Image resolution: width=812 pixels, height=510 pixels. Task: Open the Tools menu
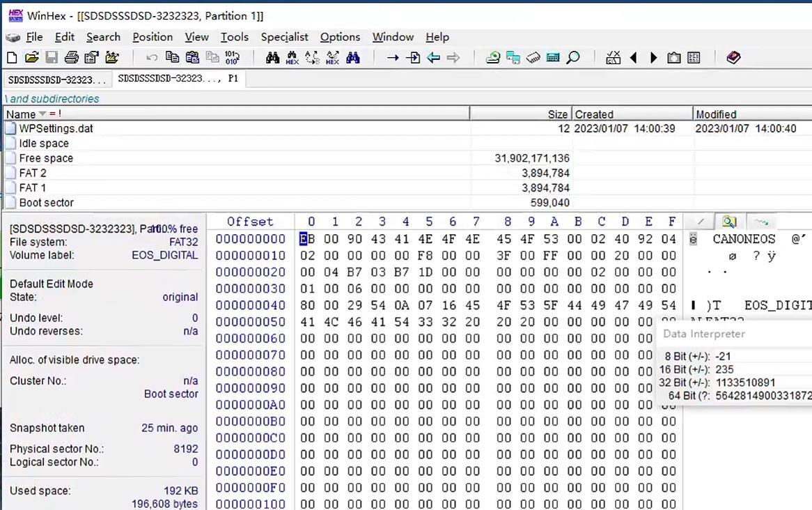click(x=235, y=37)
